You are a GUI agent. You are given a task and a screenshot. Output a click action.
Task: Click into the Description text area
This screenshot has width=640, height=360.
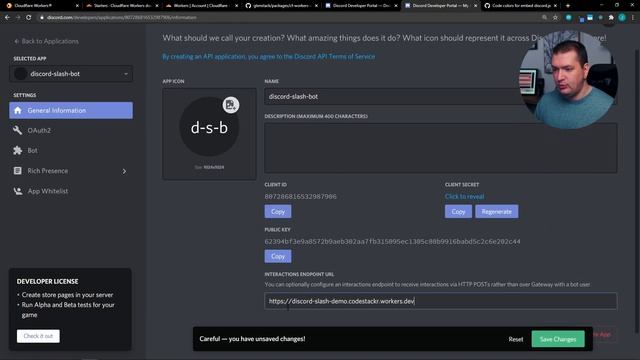click(440, 148)
